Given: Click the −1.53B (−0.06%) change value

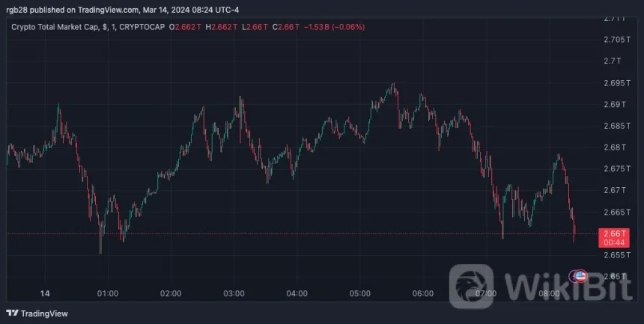Looking at the screenshot, I should [x=332, y=27].
